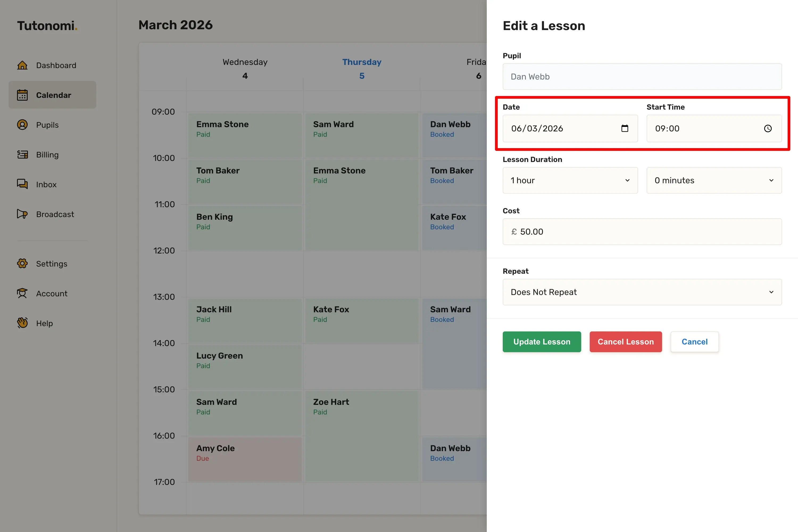The height and width of the screenshot is (532, 798).
Task: Open Inbox via its chat icon
Action: pos(22,184)
